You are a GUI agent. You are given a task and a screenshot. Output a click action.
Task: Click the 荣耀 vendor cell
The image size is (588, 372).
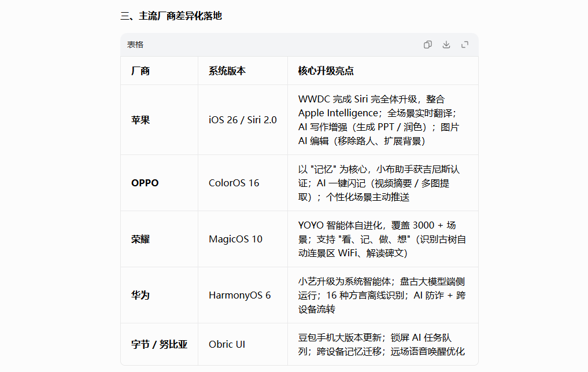160,239
